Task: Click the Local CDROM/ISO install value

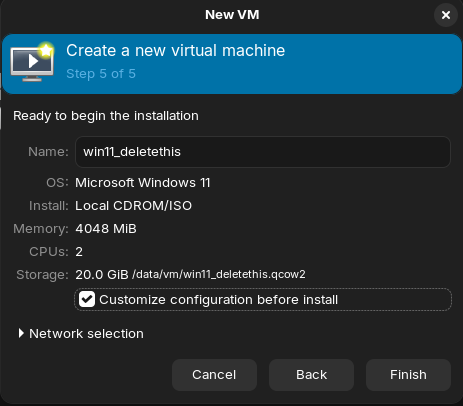Action: click(x=133, y=206)
